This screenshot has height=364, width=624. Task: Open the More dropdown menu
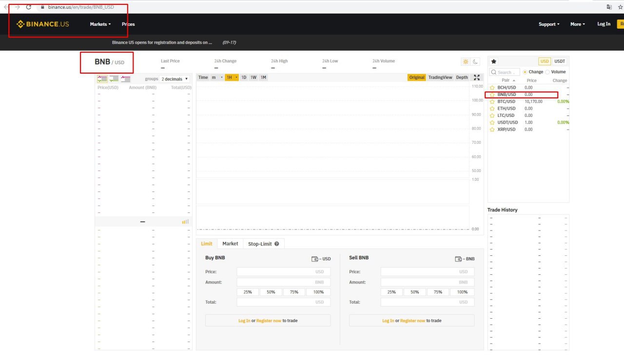pos(578,24)
